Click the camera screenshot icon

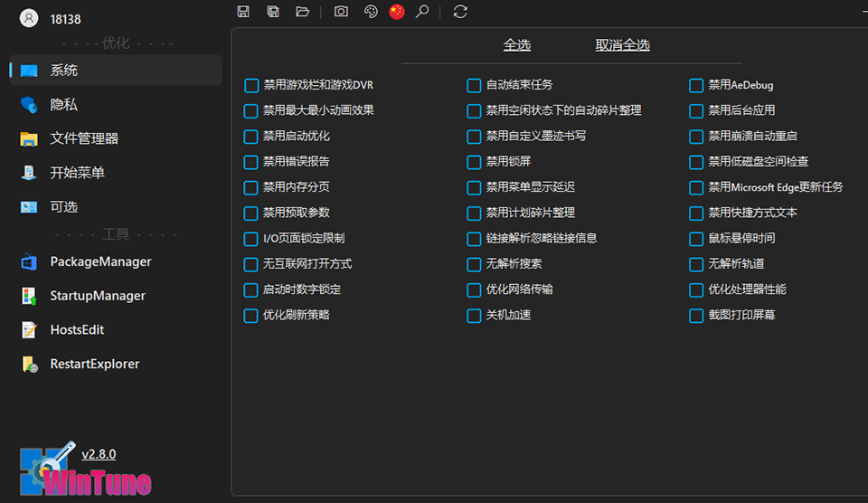pyautogui.click(x=341, y=11)
